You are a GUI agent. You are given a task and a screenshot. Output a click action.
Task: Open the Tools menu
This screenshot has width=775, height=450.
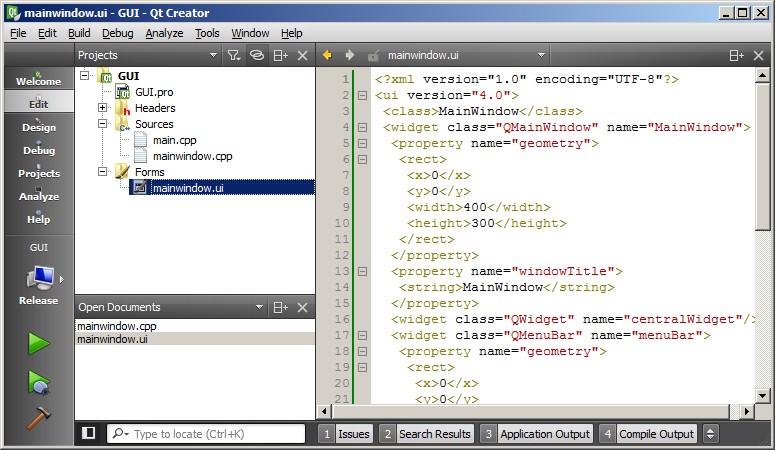click(x=207, y=33)
